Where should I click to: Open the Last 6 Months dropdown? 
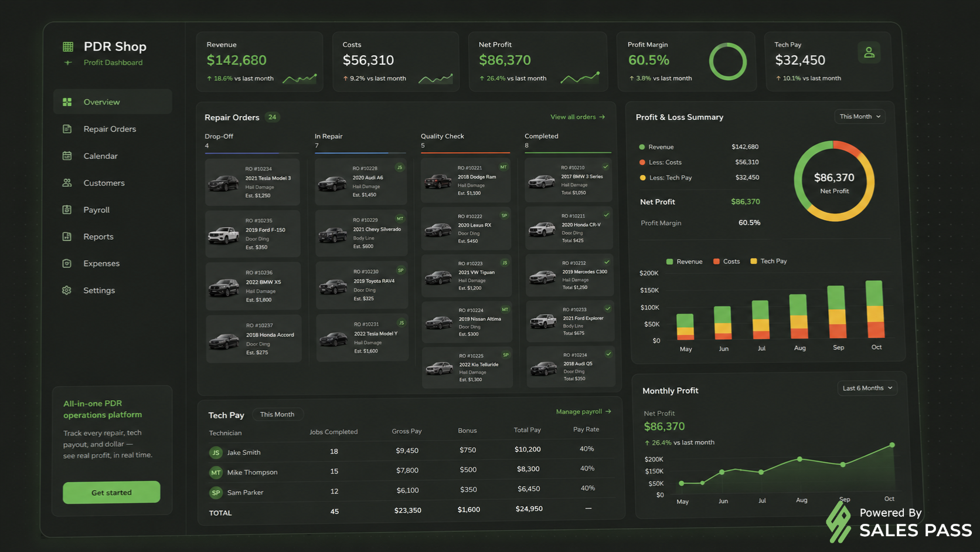point(867,388)
